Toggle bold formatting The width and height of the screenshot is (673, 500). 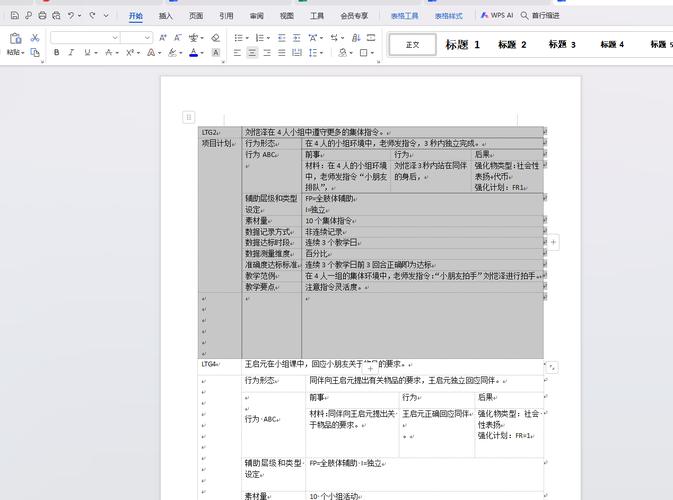(56, 52)
